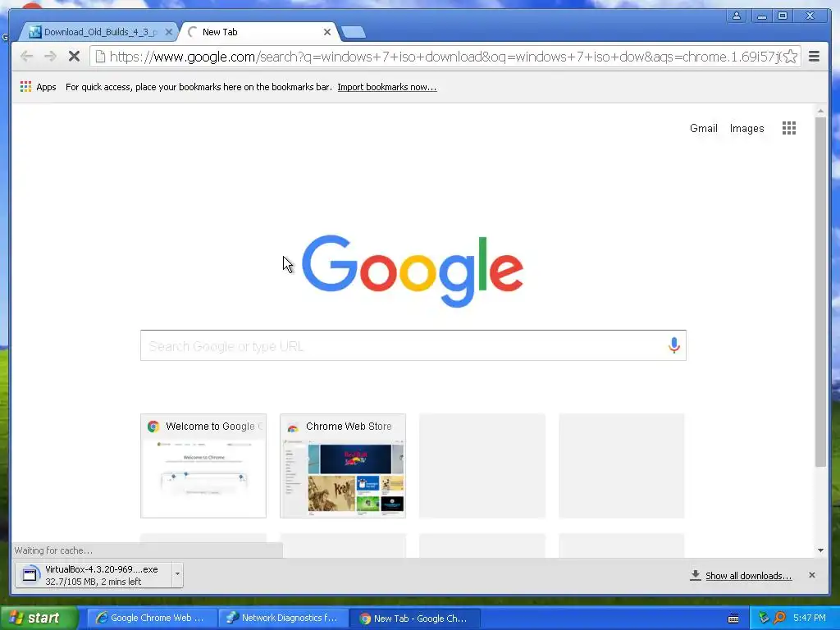Open new tab with the tab strip button

click(x=354, y=32)
